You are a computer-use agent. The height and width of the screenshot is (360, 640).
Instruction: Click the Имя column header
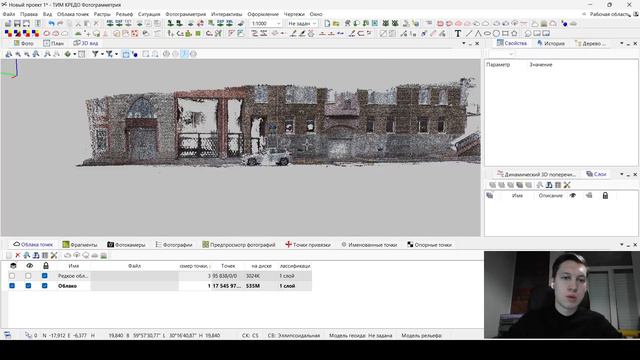click(73, 266)
